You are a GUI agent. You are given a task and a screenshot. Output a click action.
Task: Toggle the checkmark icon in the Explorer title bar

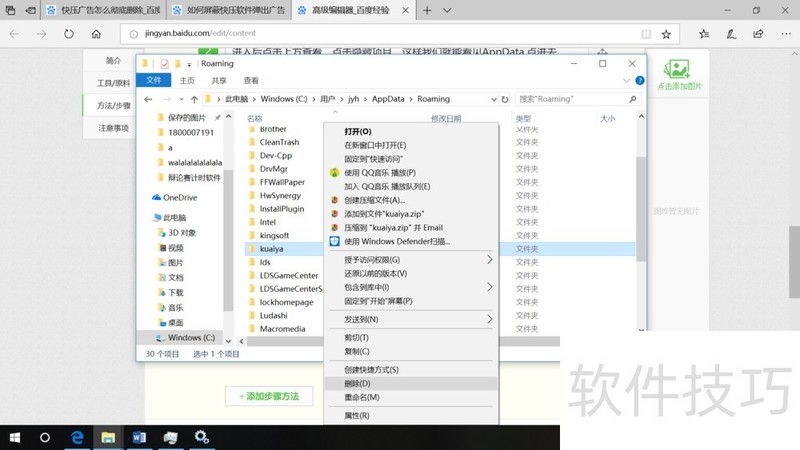point(165,64)
